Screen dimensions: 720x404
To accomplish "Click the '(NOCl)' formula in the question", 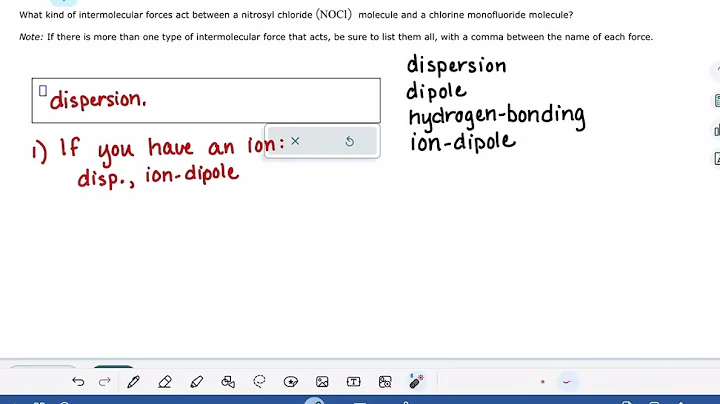I will [334, 14].
